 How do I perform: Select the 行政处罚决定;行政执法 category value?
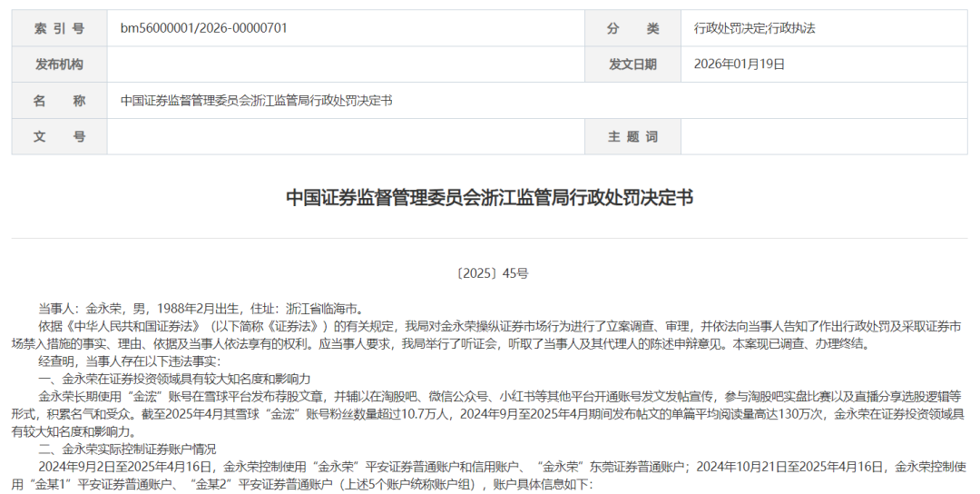click(754, 28)
